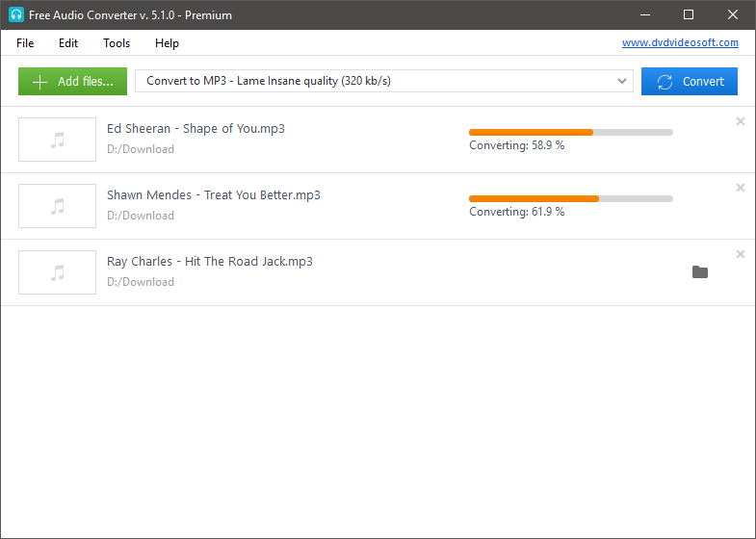Remove Ed Sheeran - Shape of You from list
Image resolution: width=756 pixels, height=539 pixels.
(741, 121)
